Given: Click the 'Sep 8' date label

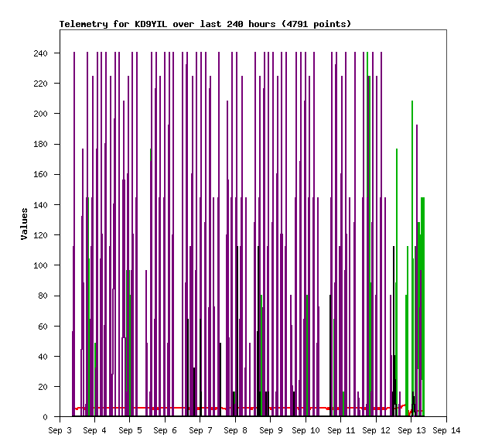Looking at the screenshot, I should tap(235, 431).
